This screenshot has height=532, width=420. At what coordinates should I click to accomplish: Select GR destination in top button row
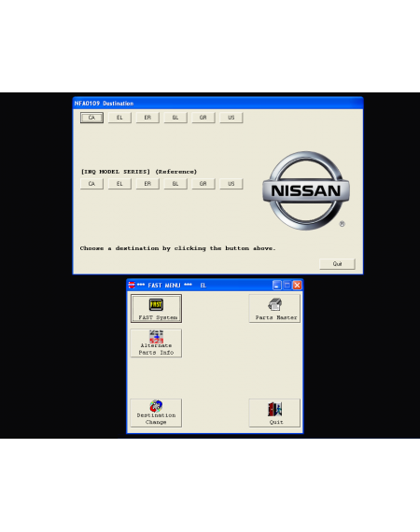[203, 118]
